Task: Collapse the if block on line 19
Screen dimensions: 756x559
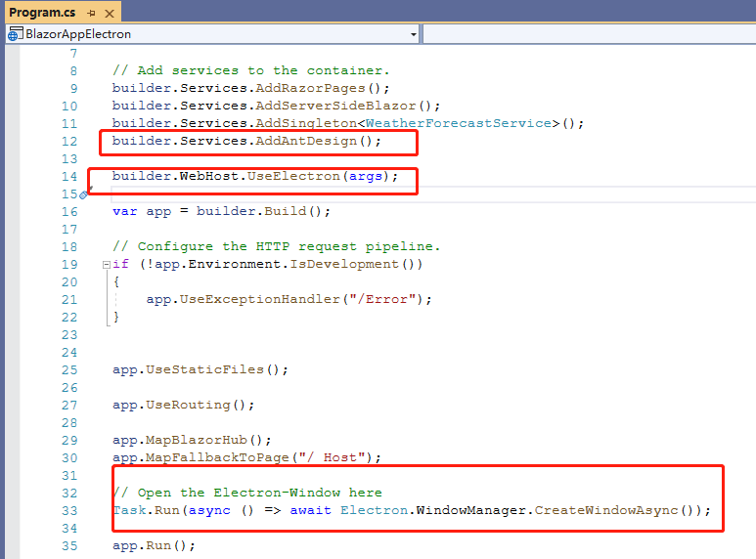Action: (106, 265)
